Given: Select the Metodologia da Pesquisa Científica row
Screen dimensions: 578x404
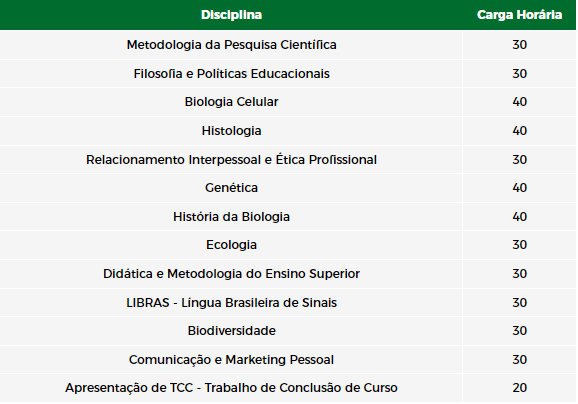Looking at the screenshot, I should point(288,45).
